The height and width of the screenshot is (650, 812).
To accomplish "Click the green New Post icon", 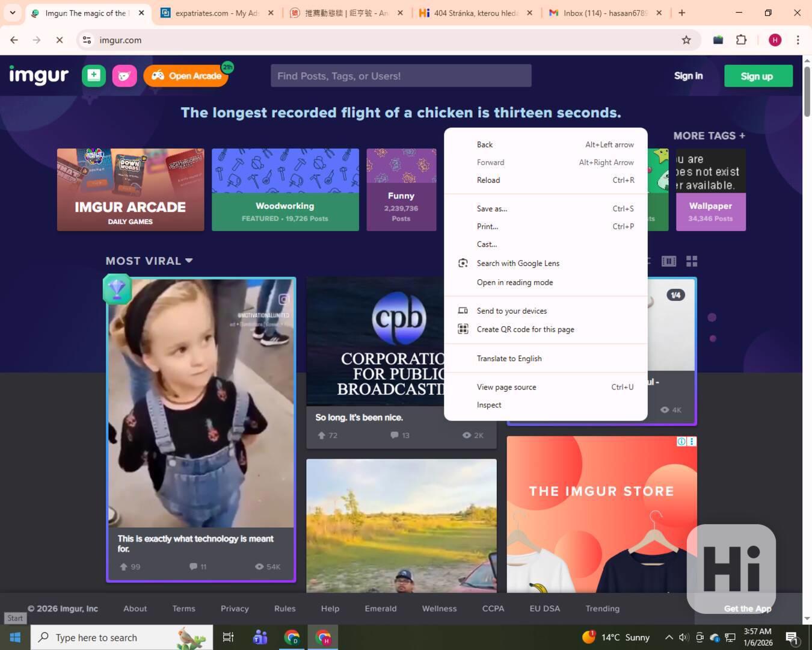I will [94, 76].
